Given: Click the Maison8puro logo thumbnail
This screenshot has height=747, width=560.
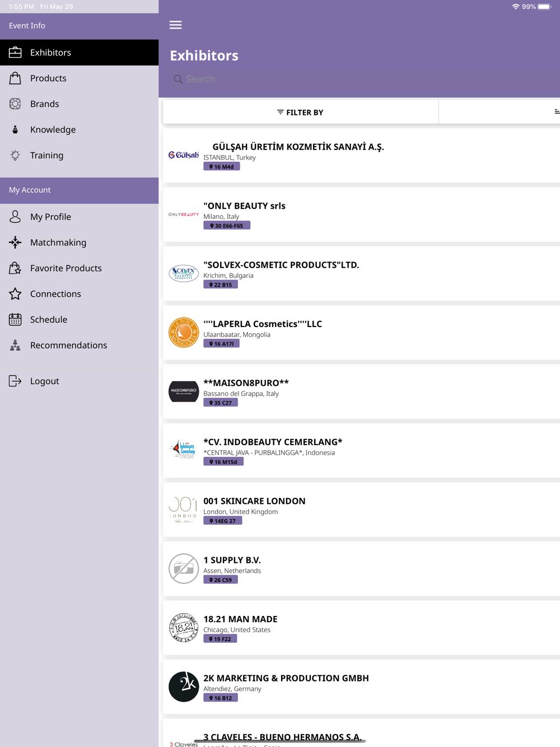Looking at the screenshot, I should point(184,391).
